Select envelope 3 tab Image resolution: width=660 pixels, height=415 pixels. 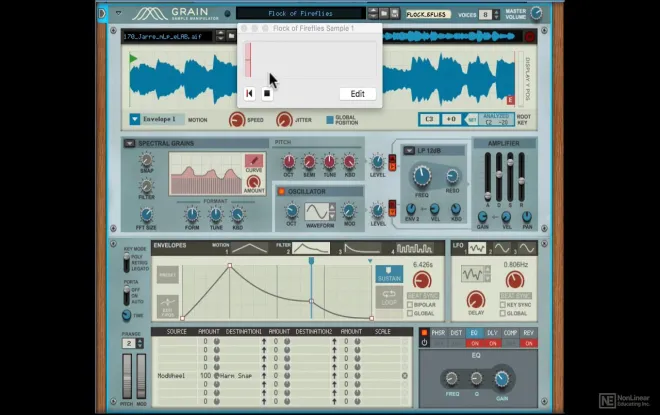pyautogui.click(x=363, y=248)
